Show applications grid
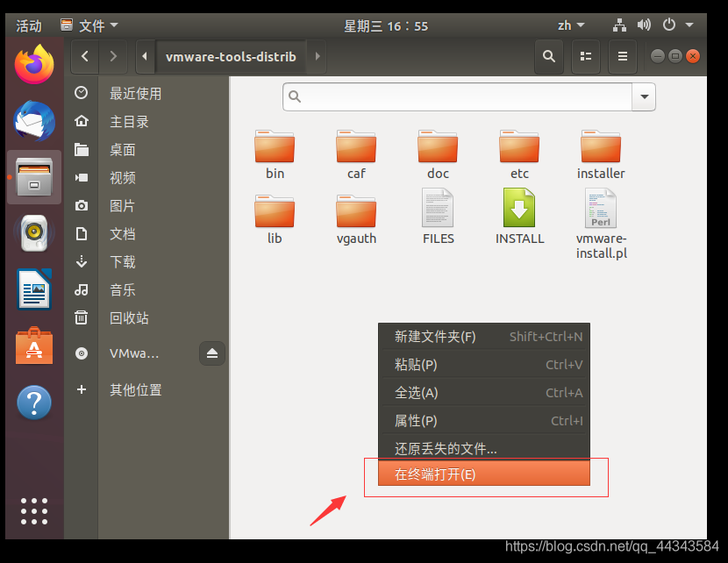 (x=34, y=511)
